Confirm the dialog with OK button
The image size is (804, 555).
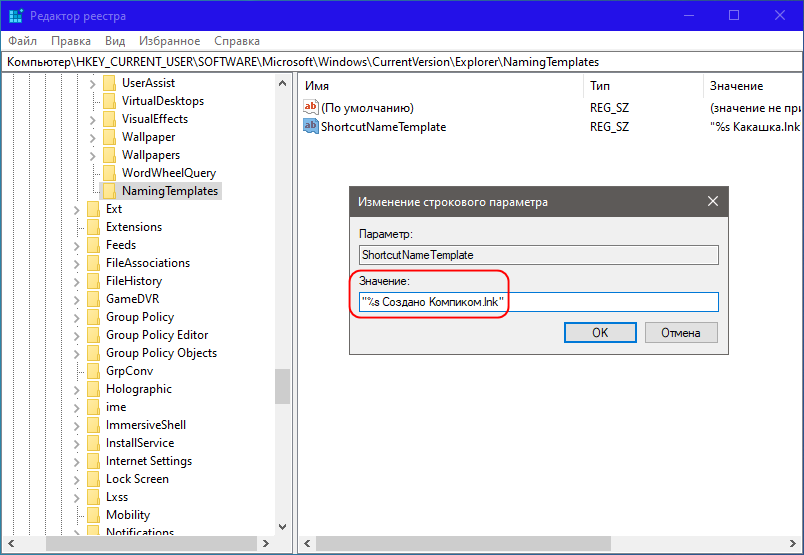600,332
